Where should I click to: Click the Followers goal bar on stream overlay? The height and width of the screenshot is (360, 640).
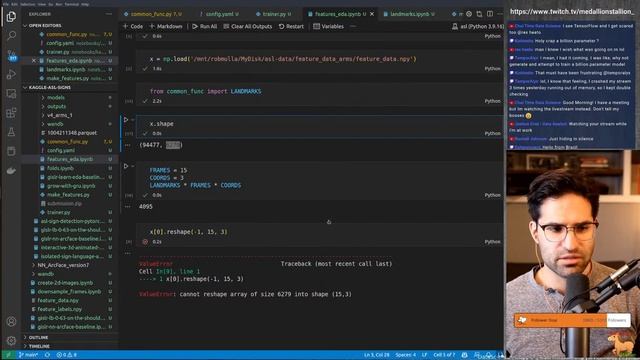pos(572,320)
